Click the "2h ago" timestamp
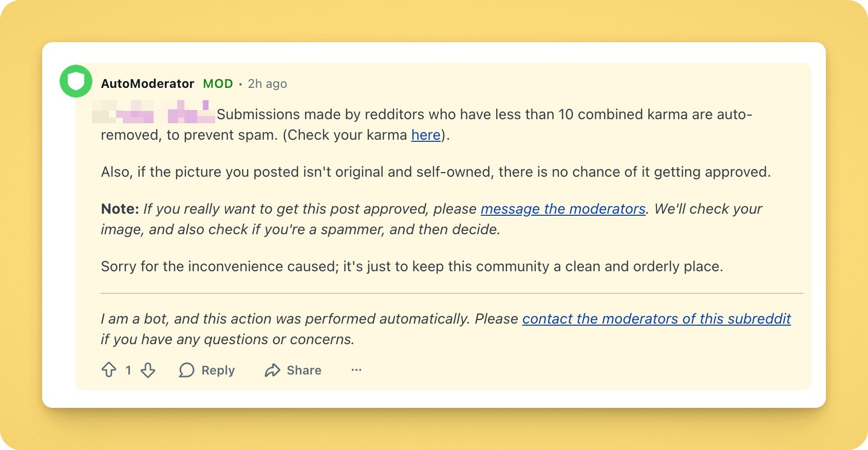868x450 pixels. (x=267, y=84)
